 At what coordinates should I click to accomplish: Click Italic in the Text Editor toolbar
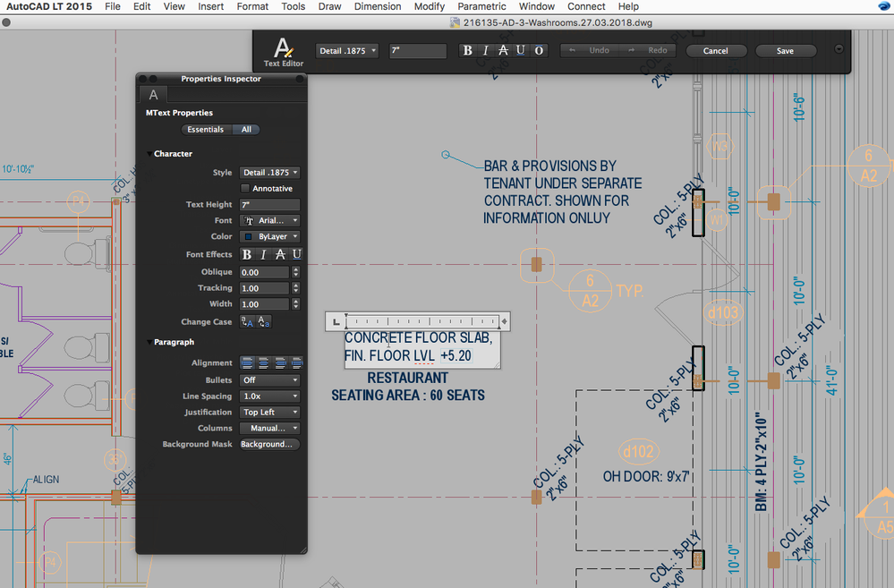click(485, 51)
